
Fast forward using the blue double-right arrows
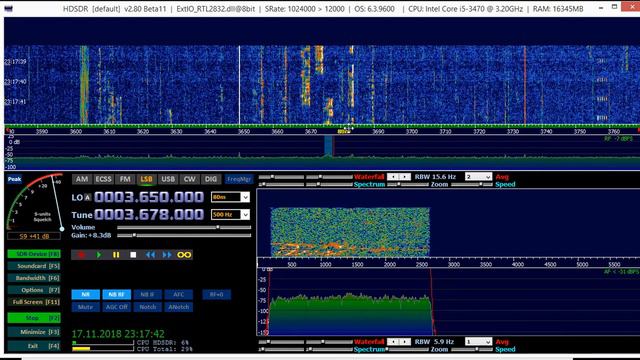point(167,255)
